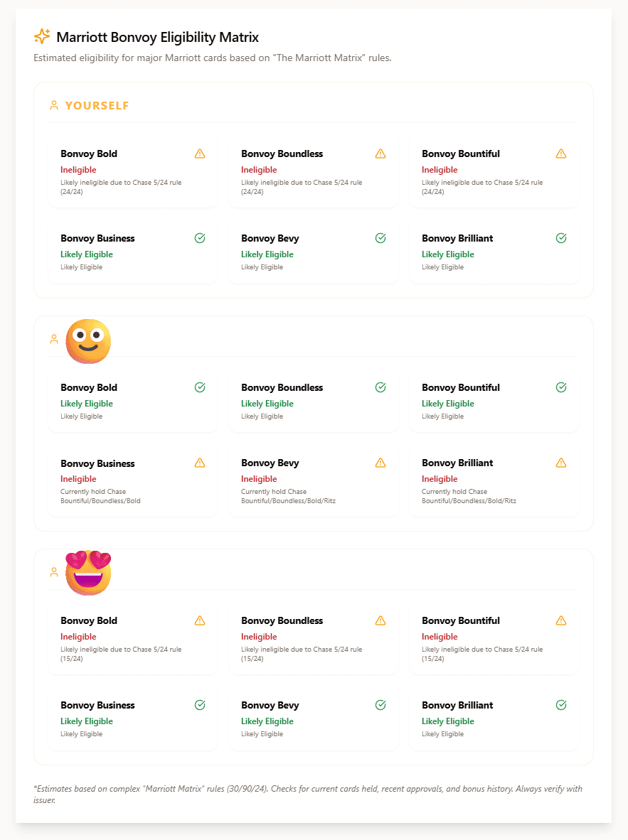Click the green check icon on Bonvoy Business
Image resolution: width=628 pixels, height=840 pixels.
199,238
